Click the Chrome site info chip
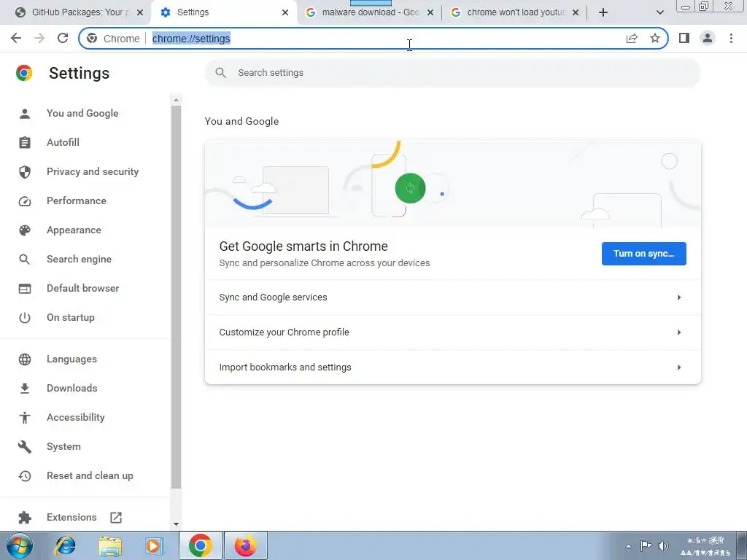 113,39
